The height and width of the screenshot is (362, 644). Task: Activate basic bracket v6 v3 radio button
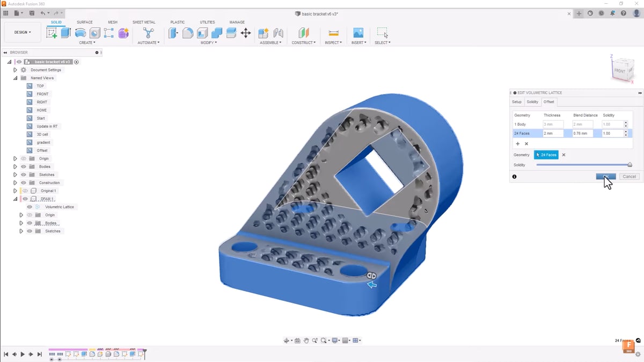pos(76,62)
